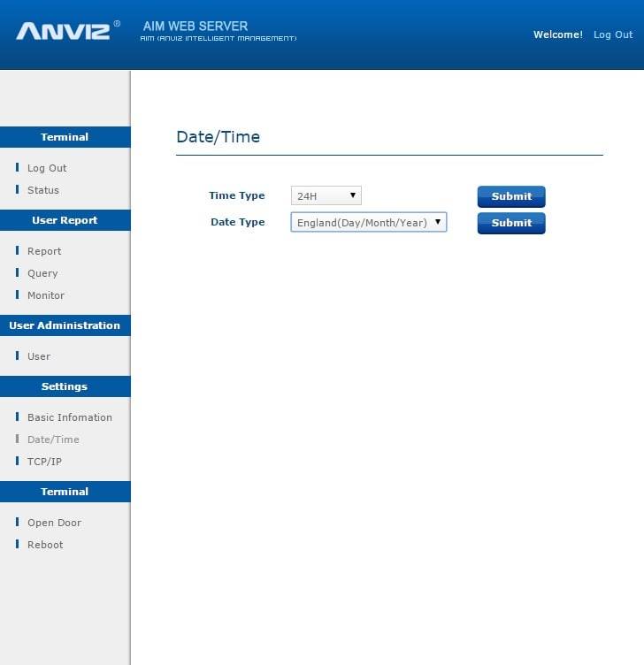The width and height of the screenshot is (644, 665).
Task: Open the TCP/IP settings page
Action: pos(44,462)
